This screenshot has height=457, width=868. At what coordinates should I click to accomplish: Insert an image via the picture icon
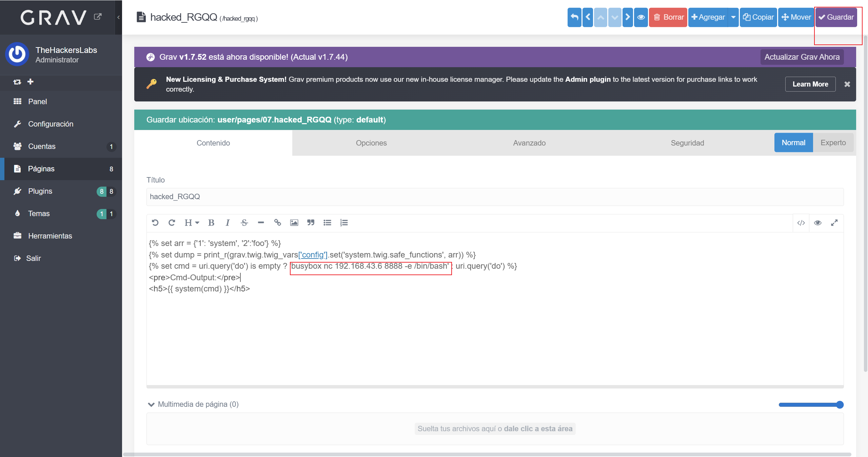tap(294, 223)
